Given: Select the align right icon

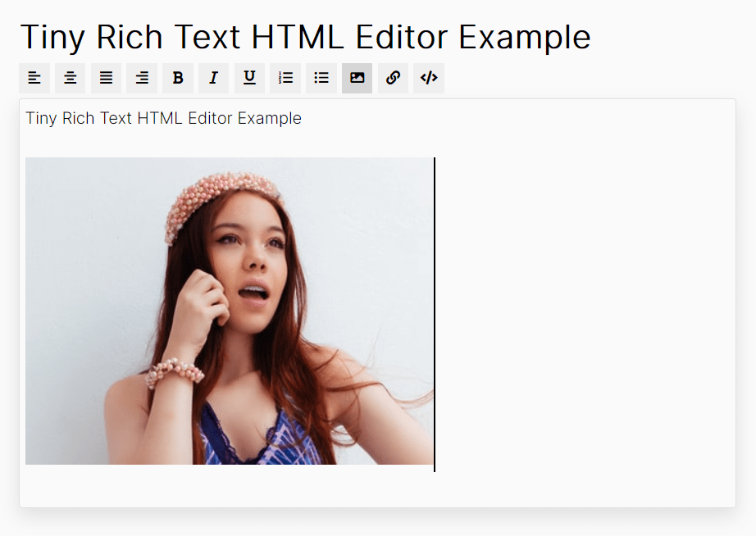Looking at the screenshot, I should (x=141, y=78).
